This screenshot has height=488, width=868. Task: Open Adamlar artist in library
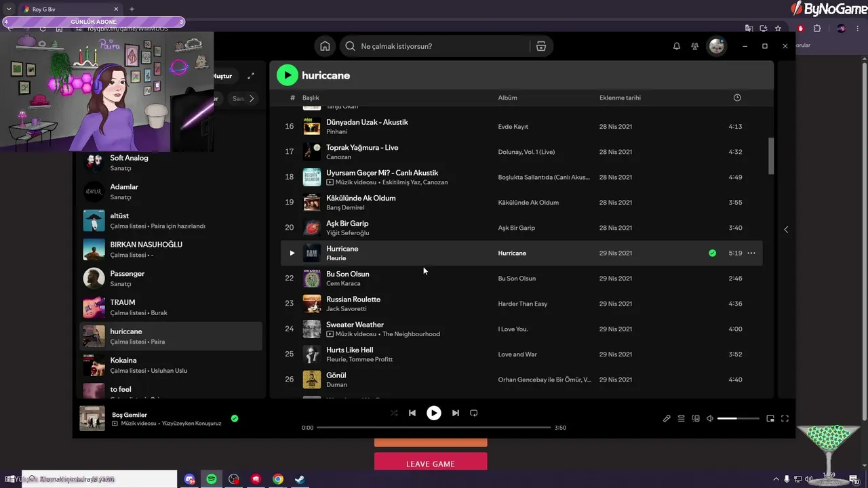pos(170,192)
